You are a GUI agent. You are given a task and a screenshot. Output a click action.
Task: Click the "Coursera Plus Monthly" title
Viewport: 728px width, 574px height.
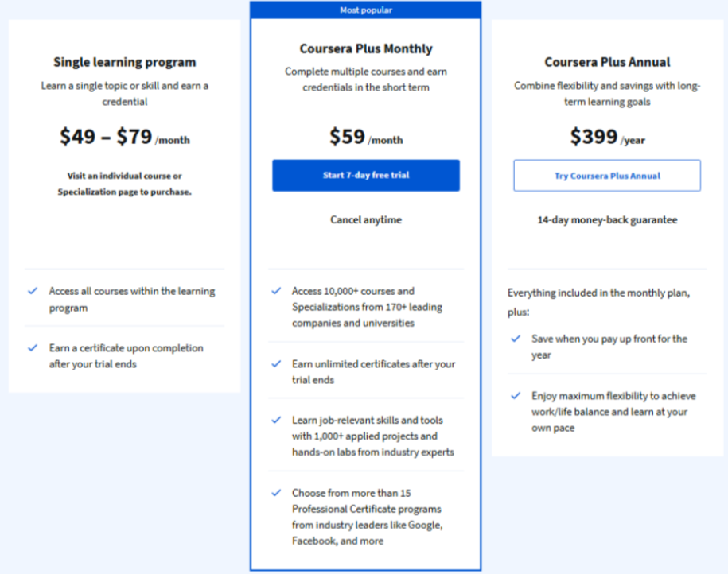click(x=366, y=48)
